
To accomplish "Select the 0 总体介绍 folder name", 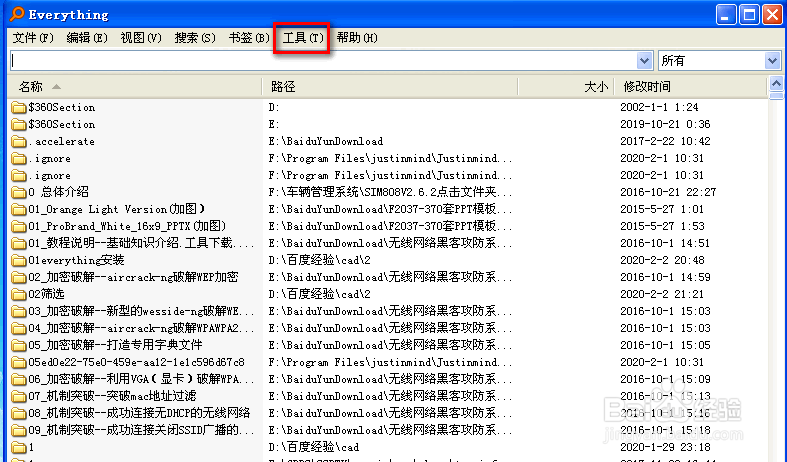I will point(58,192).
